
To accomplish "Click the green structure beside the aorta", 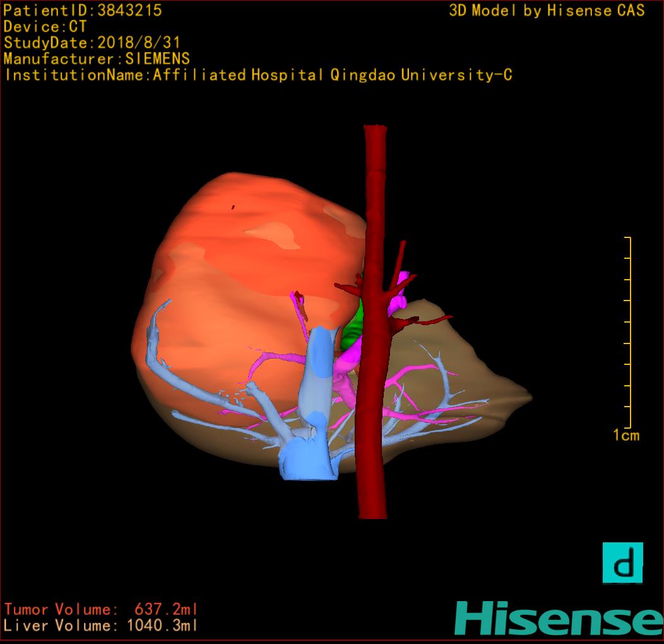I will coord(355,331).
